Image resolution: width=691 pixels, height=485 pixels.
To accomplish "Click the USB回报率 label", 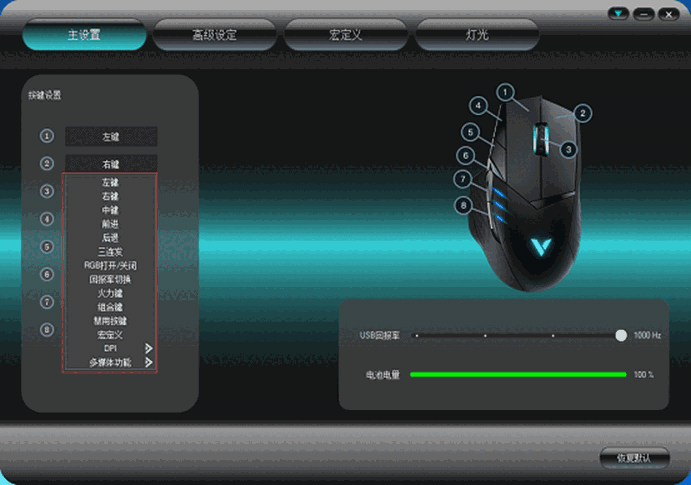I will [379, 336].
